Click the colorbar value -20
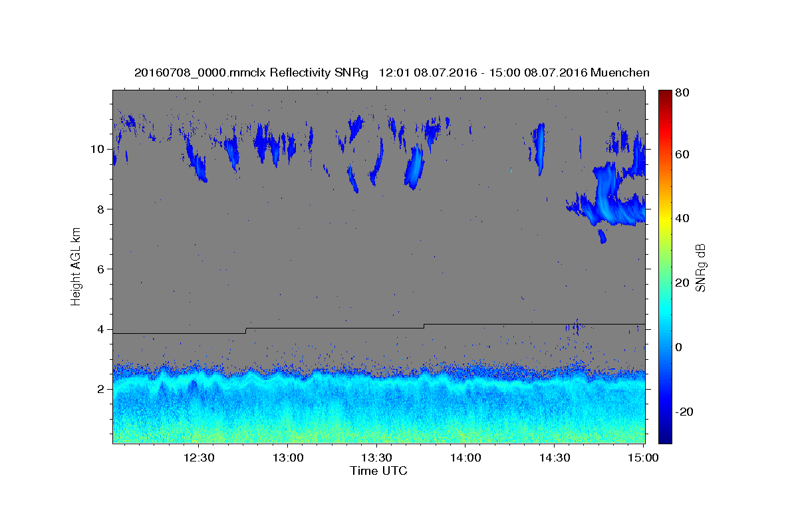 pos(686,412)
